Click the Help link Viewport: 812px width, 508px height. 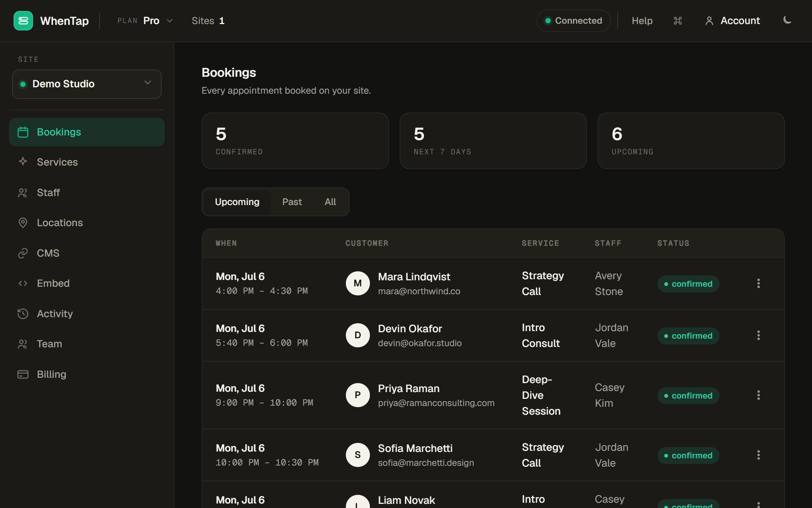coord(642,21)
